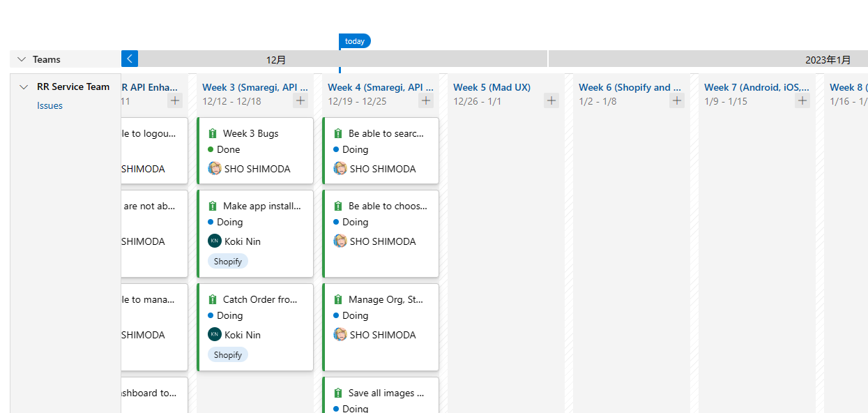The width and height of the screenshot is (868, 413).
Task: Click the green issue type icon on Week 3 Bugs card
Action: click(214, 133)
